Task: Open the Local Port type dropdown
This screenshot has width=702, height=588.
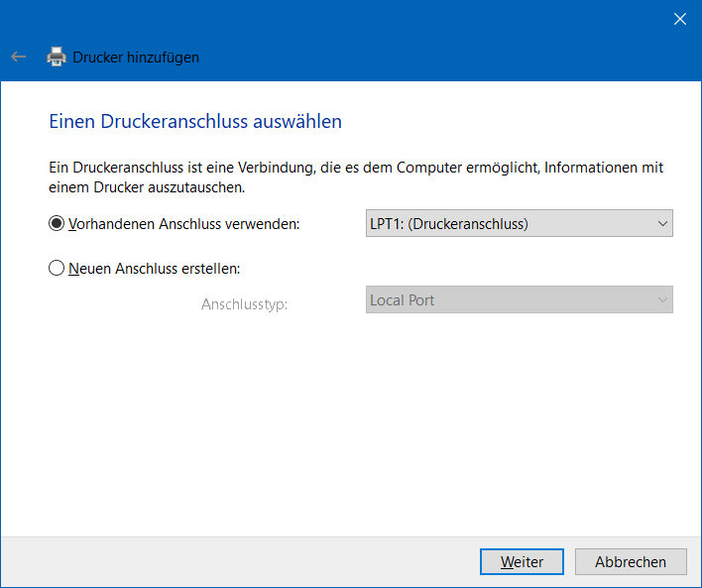Action: (506, 299)
